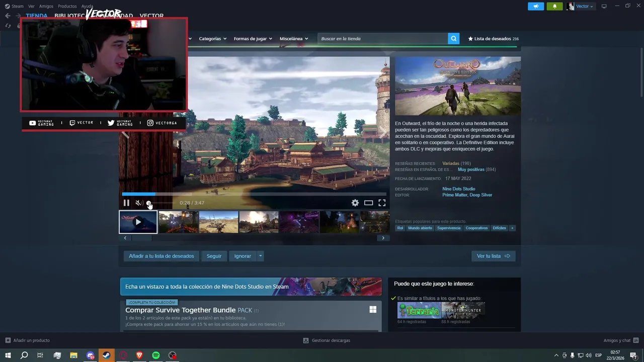The image size is (644, 362).
Task: Open the Windows notification center icon
Action: 633,355
